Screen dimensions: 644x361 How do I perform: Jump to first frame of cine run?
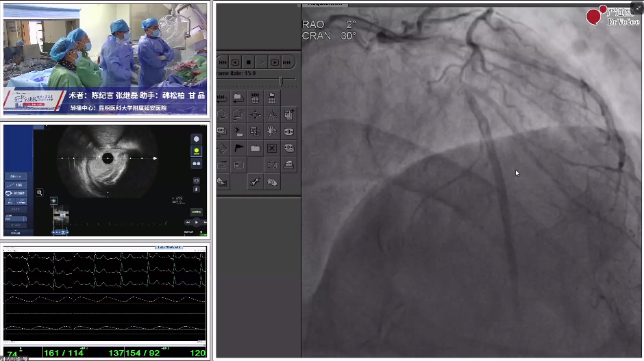223,62
